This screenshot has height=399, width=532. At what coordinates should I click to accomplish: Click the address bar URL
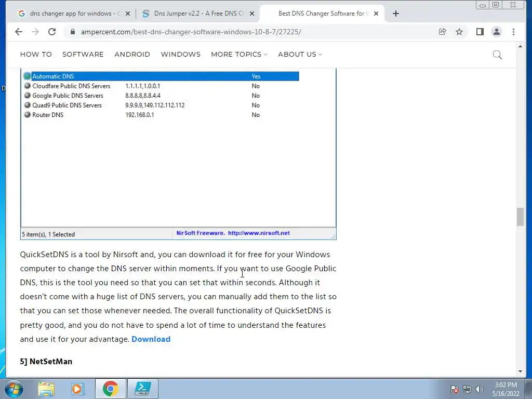[x=191, y=32]
